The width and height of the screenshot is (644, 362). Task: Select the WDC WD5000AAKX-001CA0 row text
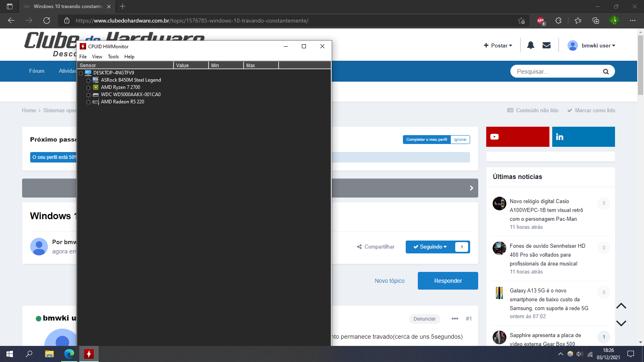tap(131, 95)
